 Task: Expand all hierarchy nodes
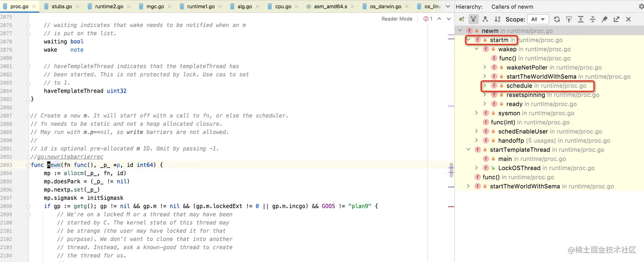point(581,19)
